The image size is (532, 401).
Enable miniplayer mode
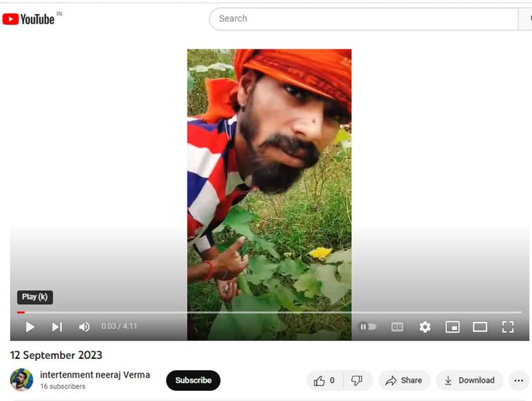point(452,327)
